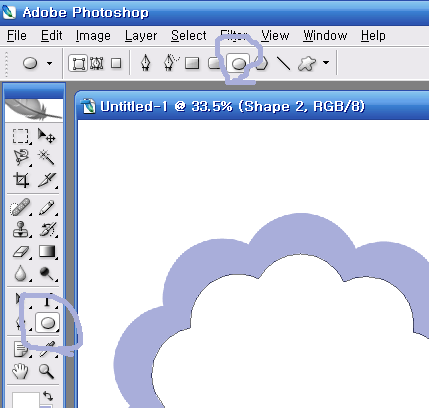The width and height of the screenshot is (429, 408).
Task: Open the tool preset picker dropdown arrow
Action: 49,63
